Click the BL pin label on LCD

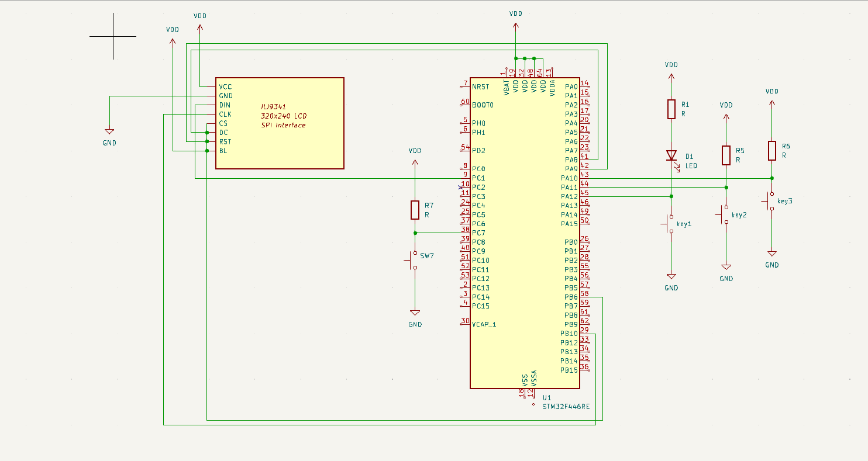pos(223,151)
